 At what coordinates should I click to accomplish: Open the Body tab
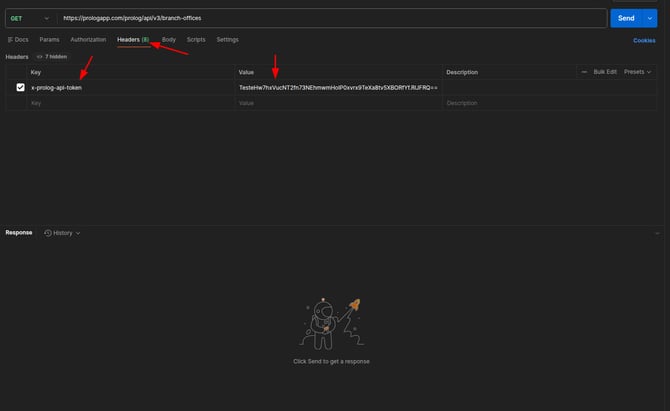coord(169,39)
